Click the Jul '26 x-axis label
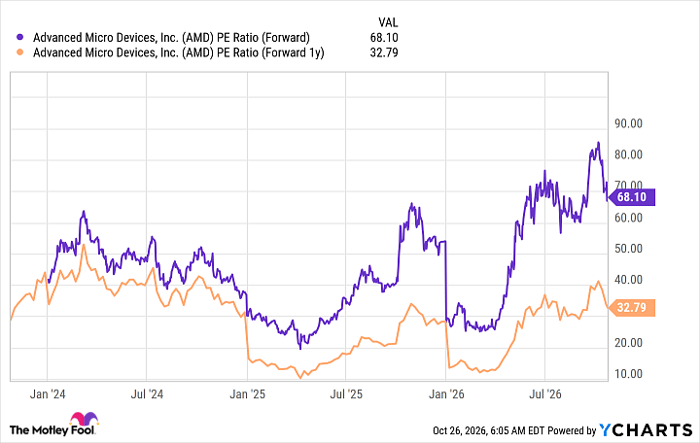The image size is (700, 443). point(545,394)
